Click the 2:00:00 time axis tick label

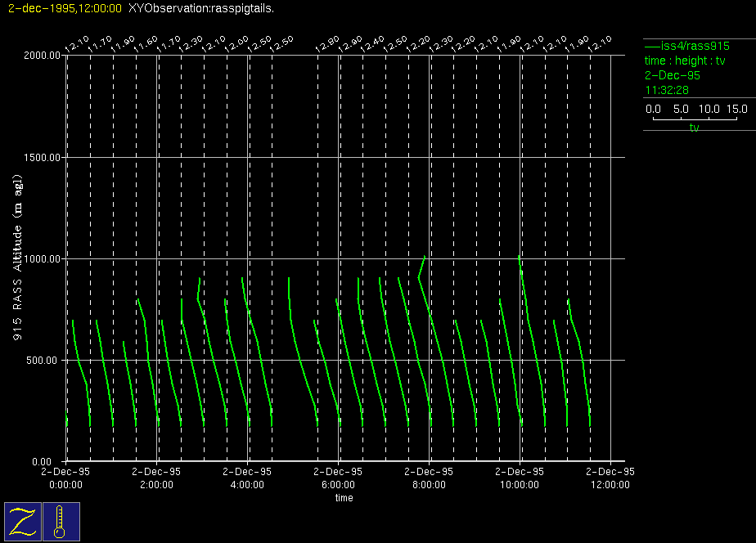pyautogui.click(x=156, y=483)
